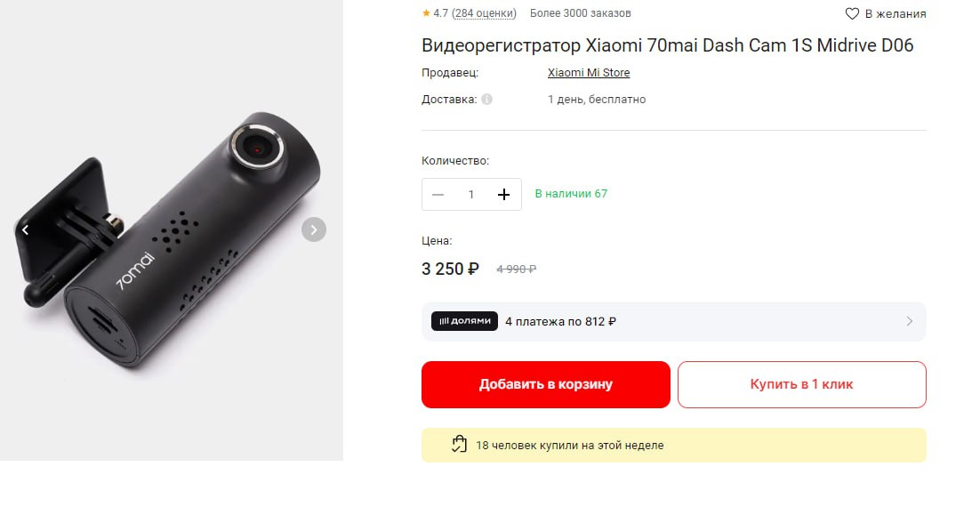The height and width of the screenshot is (507, 980).
Task: Increase quantity with the plus button
Action: coord(504,194)
